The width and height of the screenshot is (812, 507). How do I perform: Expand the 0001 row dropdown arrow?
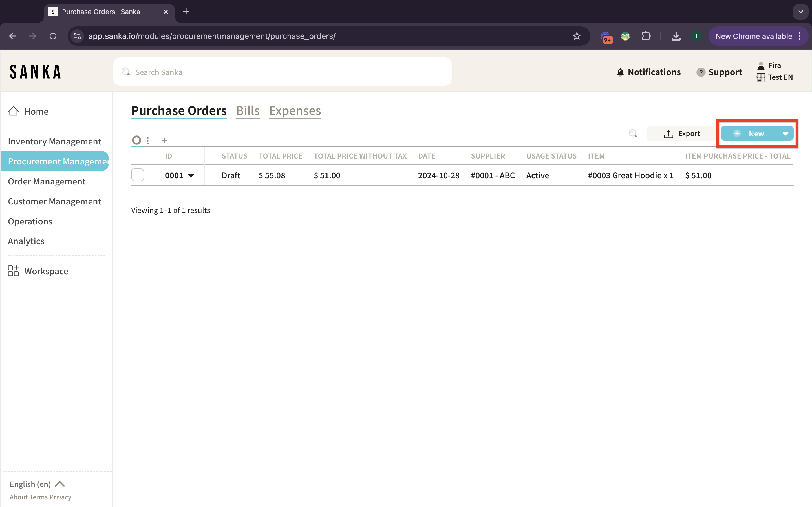click(191, 175)
